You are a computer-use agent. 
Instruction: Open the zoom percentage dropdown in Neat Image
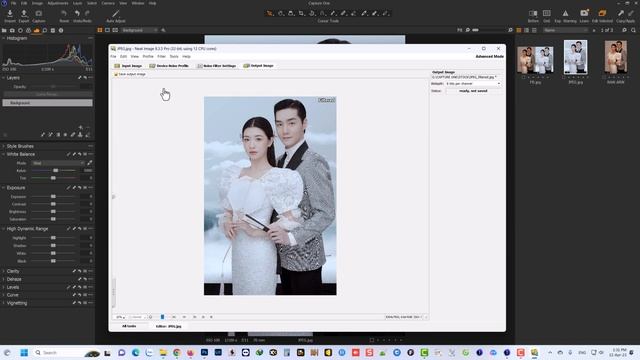[x=120, y=317]
